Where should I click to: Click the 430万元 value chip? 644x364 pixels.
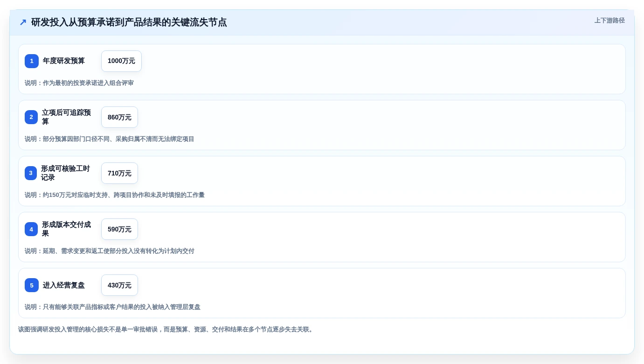click(x=119, y=285)
